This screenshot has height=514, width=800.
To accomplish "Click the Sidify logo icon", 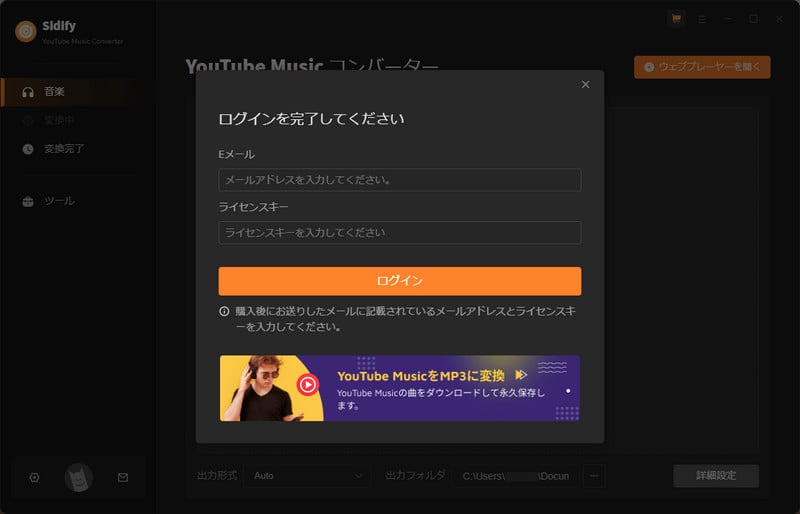I will (x=26, y=32).
